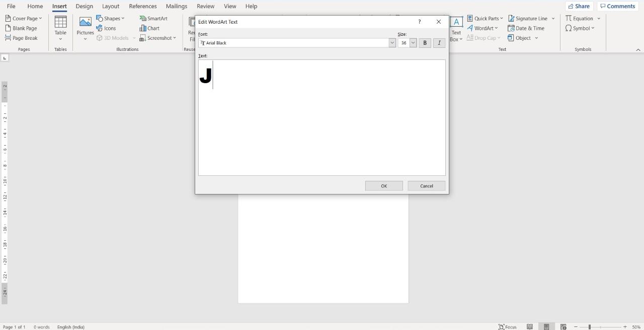The image size is (644, 330).
Task: Toggle Bold in Edit WordArt Text dialog
Action: tap(425, 43)
